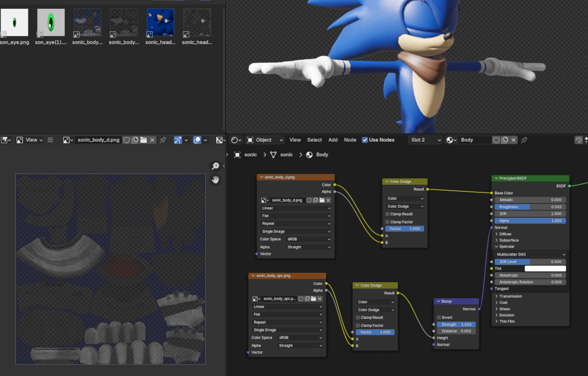Open the node editor View menu

[295, 140]
